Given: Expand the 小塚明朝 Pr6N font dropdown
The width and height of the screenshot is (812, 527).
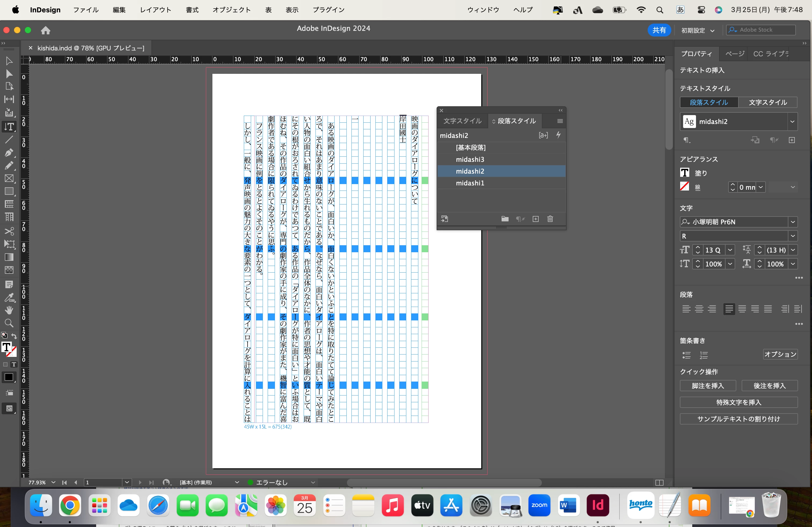Looking at the screenshot, I should 793,222.
